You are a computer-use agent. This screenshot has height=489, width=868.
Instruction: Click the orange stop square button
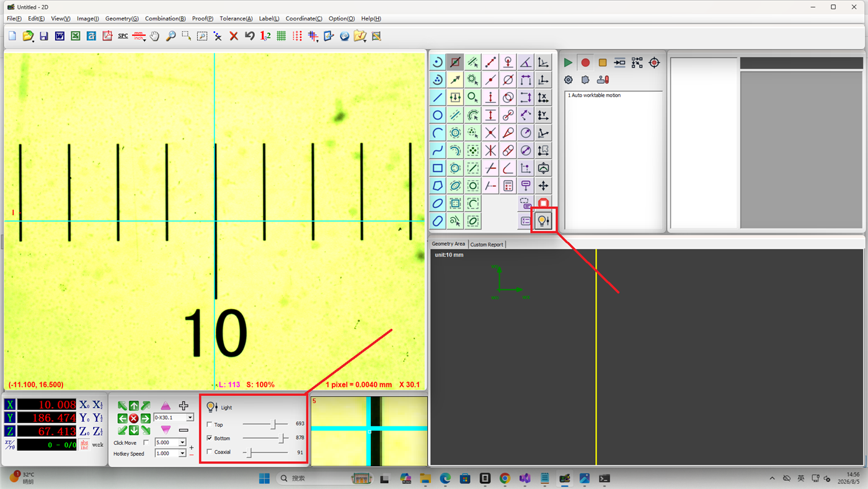[x=603, y=63]
